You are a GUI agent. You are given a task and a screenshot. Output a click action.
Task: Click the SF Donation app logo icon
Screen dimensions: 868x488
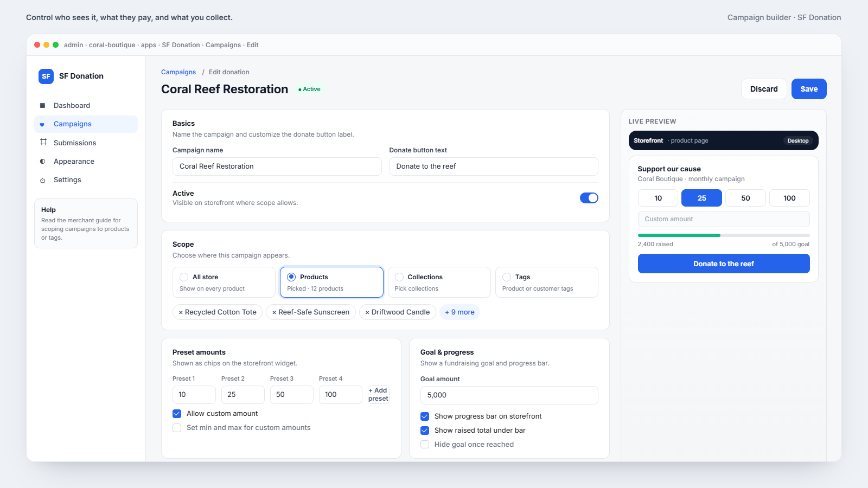46,76
